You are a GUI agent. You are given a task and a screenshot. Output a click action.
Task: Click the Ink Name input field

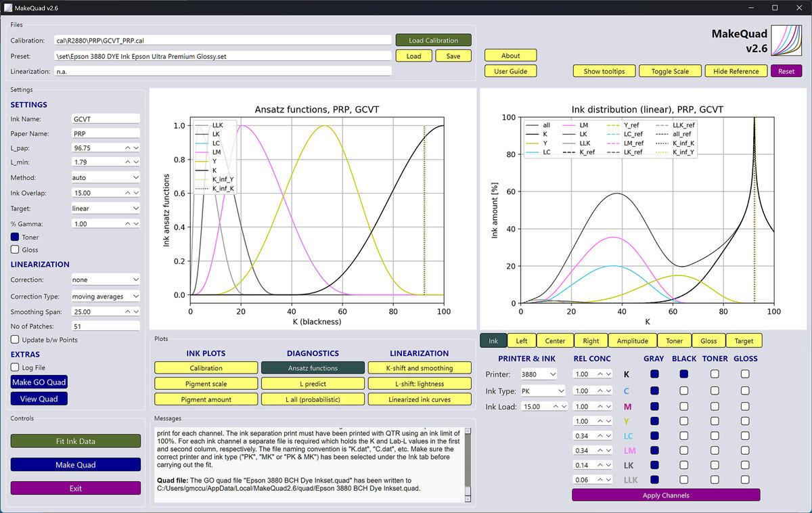point(106,118)
